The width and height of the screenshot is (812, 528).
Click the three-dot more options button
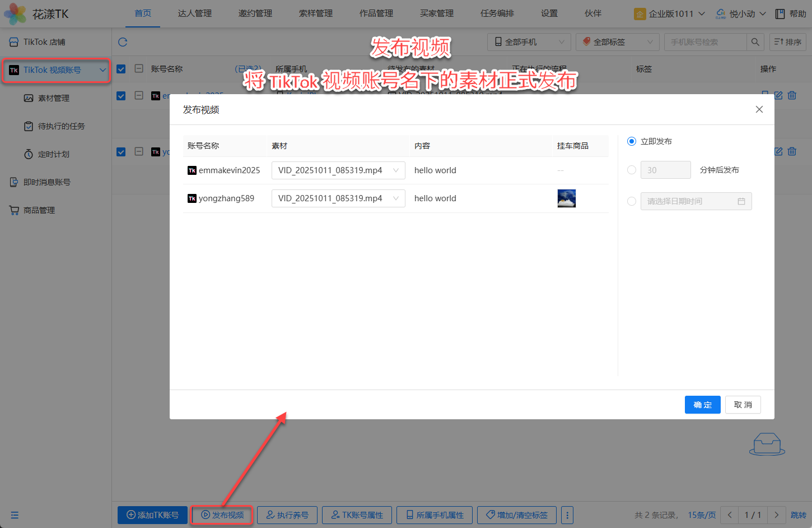pos(567,515)
